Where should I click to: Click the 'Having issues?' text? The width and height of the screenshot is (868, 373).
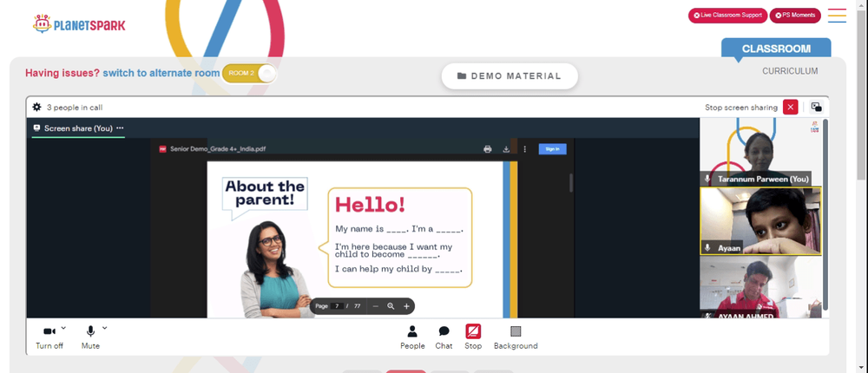62,73
